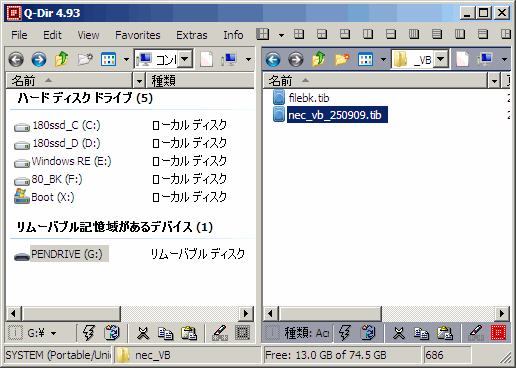Open the Favorites menu

(x=138, y=35)
